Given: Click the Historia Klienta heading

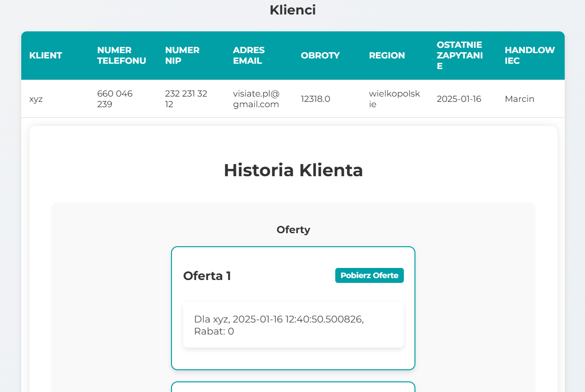Looking at the screenshot, I should pos(293,170).
